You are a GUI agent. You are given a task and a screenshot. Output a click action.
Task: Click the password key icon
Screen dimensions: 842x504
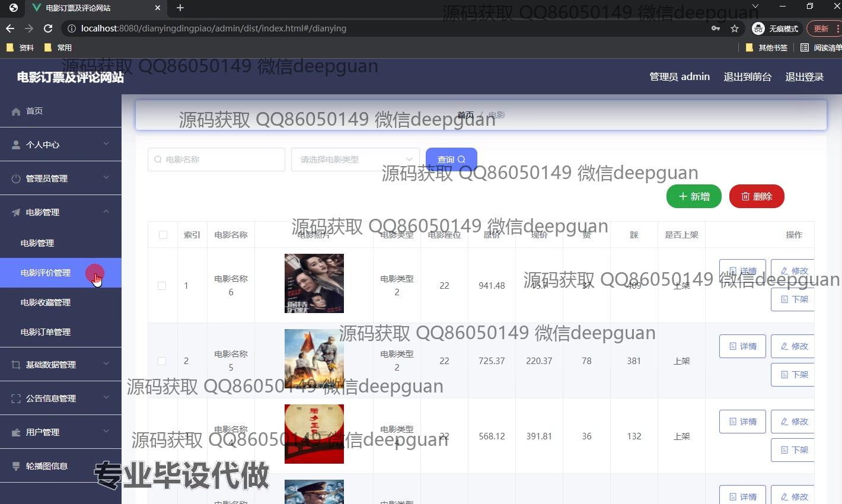(x=716, y=28)
